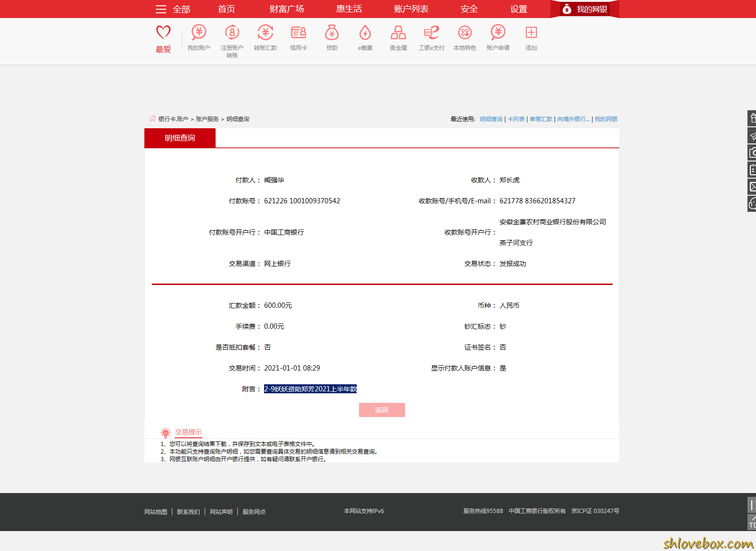This screenshot has height=551, width=756.
Task: Open the 全部 hamburger menu
Action: [173, 9]
